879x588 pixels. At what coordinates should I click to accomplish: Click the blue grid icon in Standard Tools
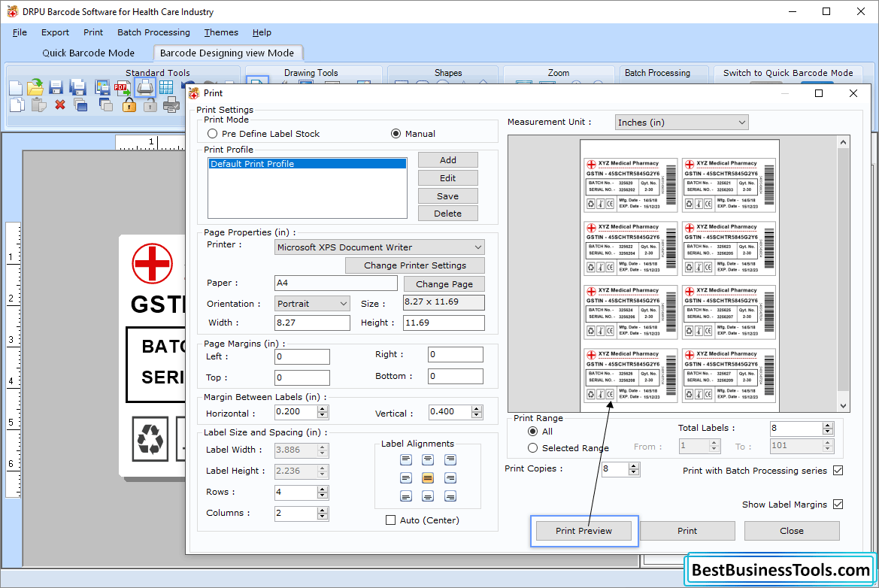click(166, 87)
